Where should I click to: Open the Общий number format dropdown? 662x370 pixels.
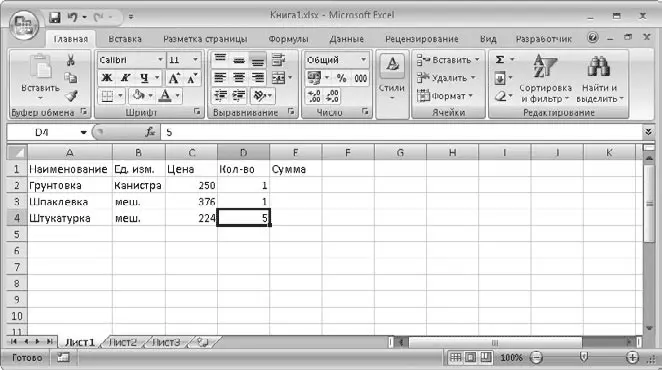click(364, 60)
